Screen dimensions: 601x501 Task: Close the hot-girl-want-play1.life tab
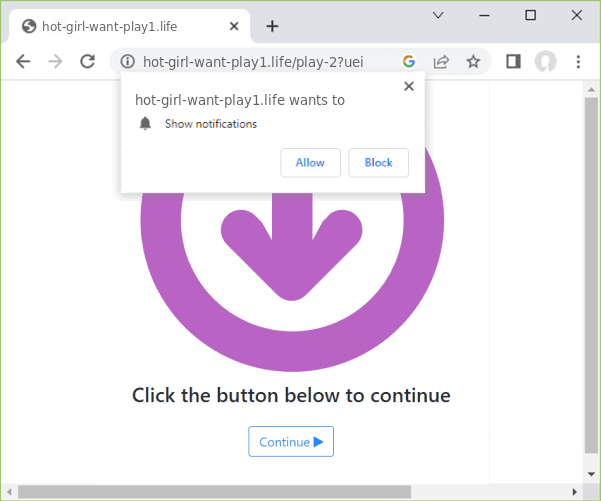click(235, 26)
